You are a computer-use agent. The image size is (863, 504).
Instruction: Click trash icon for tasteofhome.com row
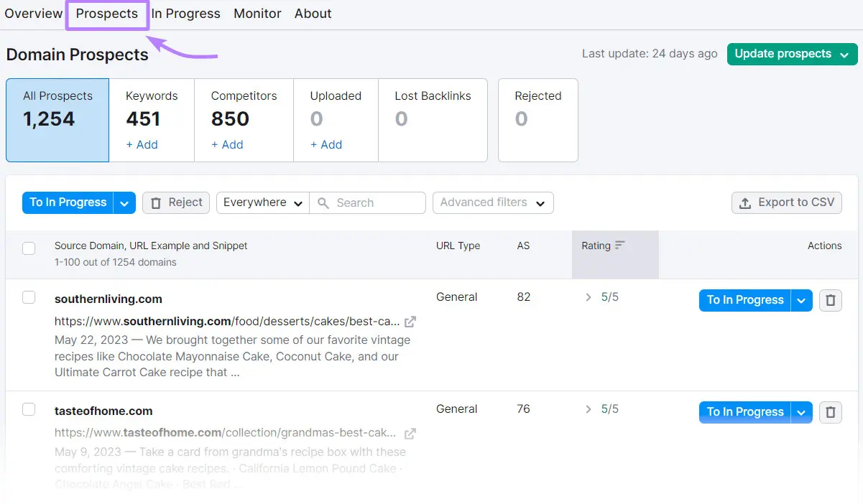click(x=830, y=412)
